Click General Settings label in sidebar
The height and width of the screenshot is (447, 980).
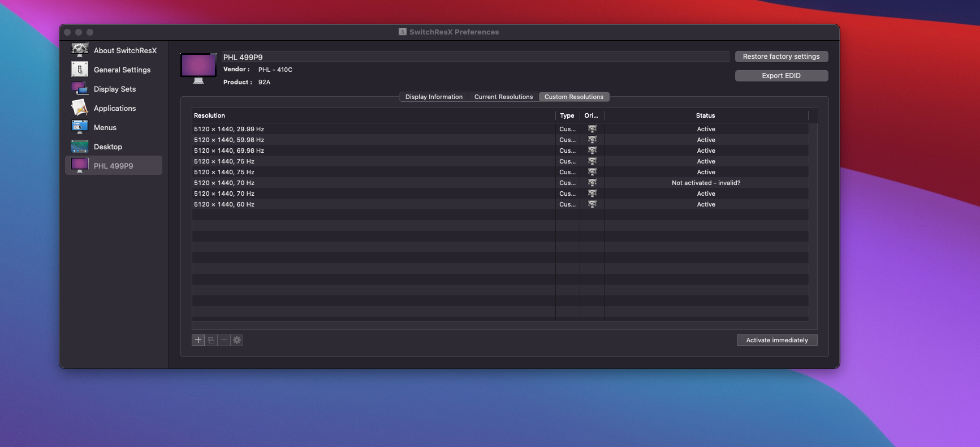(122, 70)
